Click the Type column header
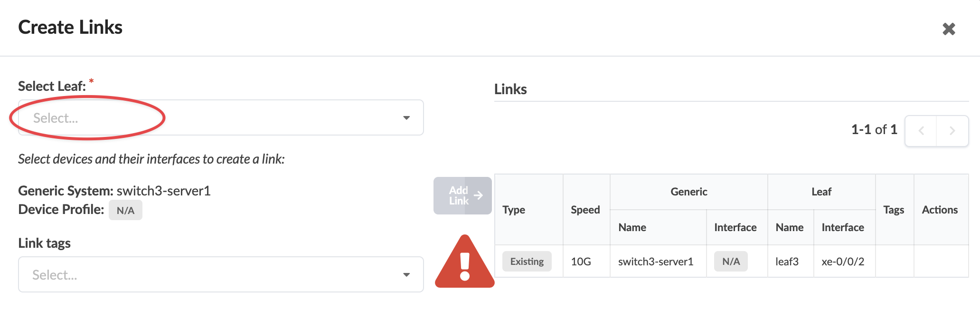Screen dimensions: 980x311 [x=514, y=210]
